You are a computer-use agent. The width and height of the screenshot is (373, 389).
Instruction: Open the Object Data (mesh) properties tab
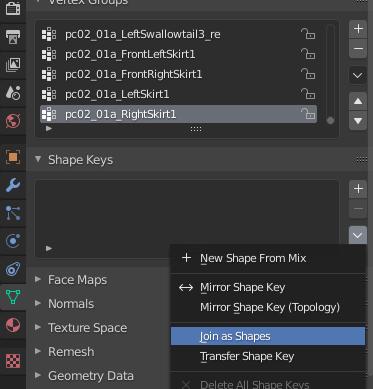(x=13, y=297)
